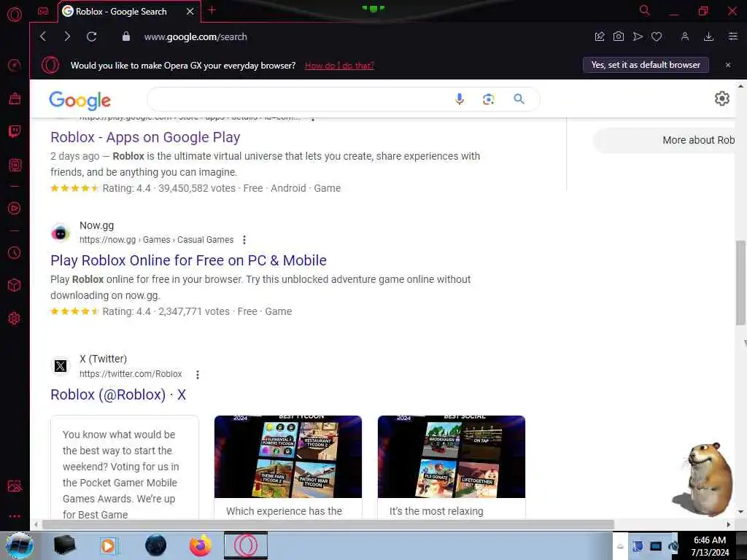
Task: Open the 'Roblox (@Roblox) · X' result
Action: click(118, 394)
